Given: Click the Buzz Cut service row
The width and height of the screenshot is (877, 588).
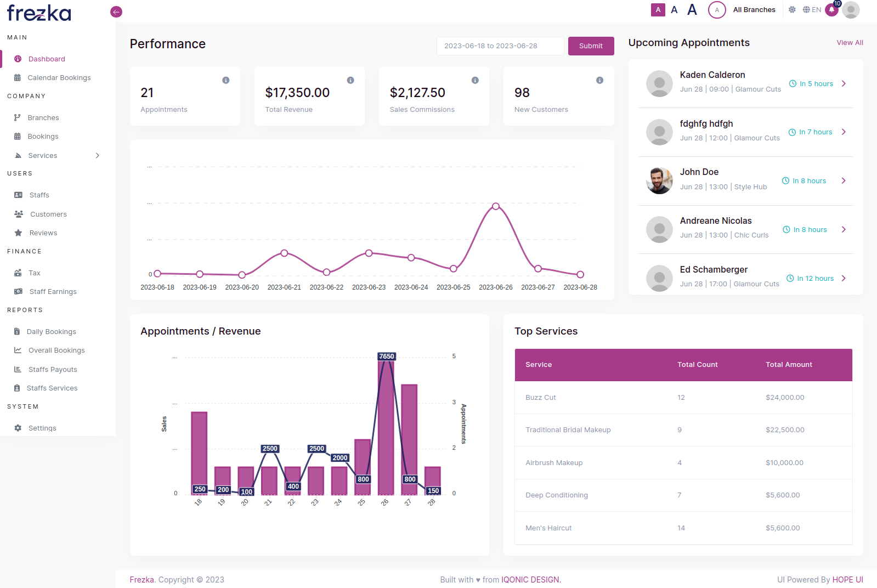Looking at the screenshot, I should 683,398.
